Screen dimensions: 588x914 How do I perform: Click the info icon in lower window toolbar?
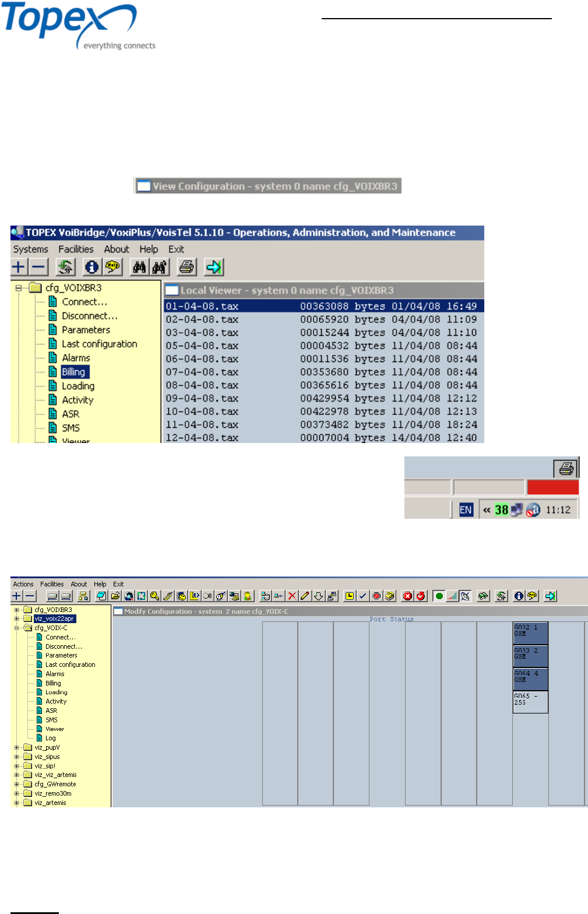(x=518, y=596)
